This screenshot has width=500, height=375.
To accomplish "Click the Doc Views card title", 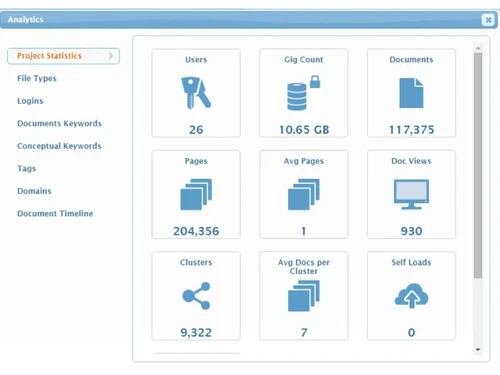I will pos(411,161).
